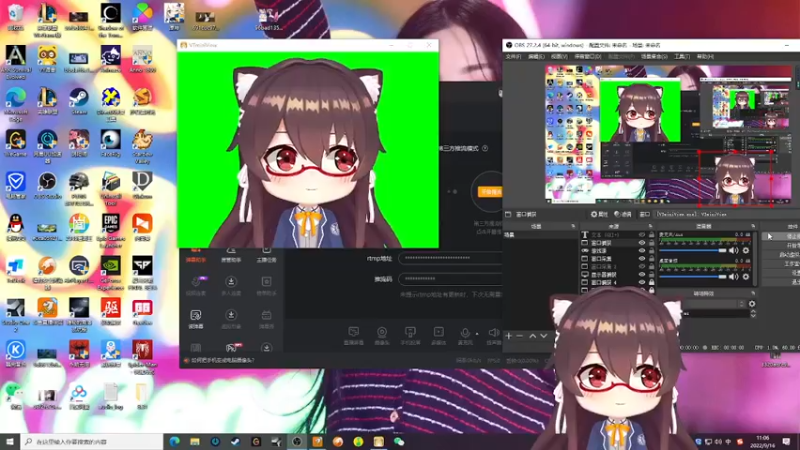Click the speaker icon in streaming app toolbar
The height and width of the screenshot is (450, 800).
[x=493, y=336]
